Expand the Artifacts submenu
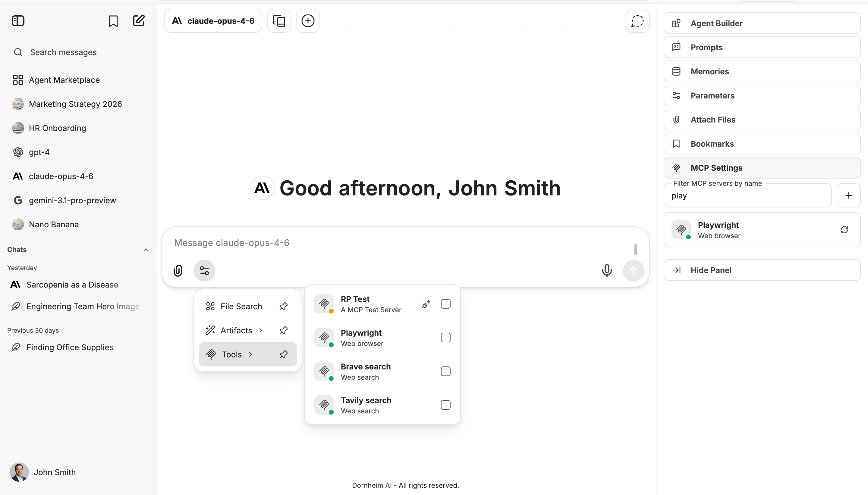The height and width of the screenshot is (495, 868). [x=236, y=330]
